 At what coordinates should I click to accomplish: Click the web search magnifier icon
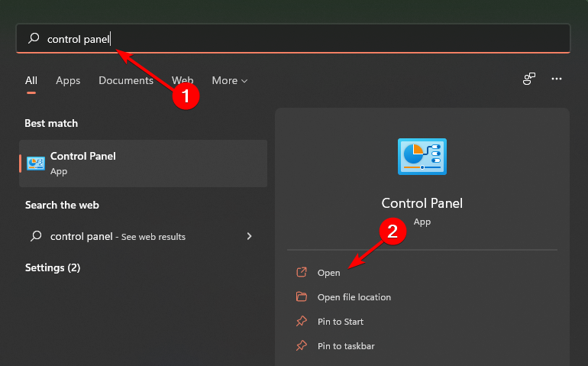click(x=36, y=236)
